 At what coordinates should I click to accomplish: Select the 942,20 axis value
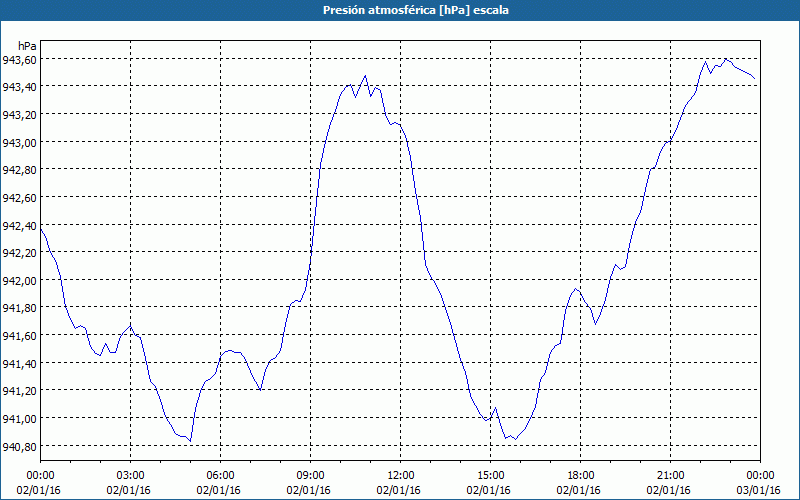19,253
